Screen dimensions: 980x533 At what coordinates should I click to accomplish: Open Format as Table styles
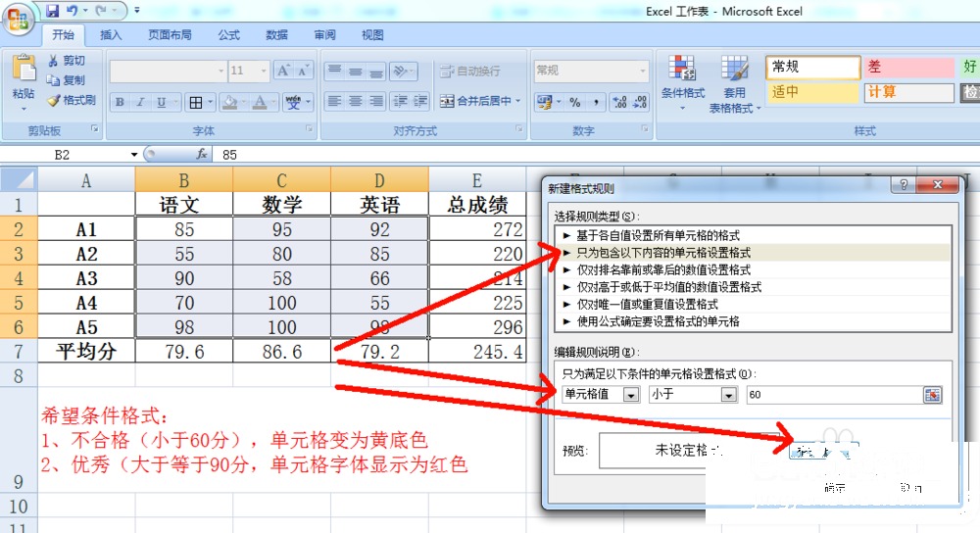point(735,83)
